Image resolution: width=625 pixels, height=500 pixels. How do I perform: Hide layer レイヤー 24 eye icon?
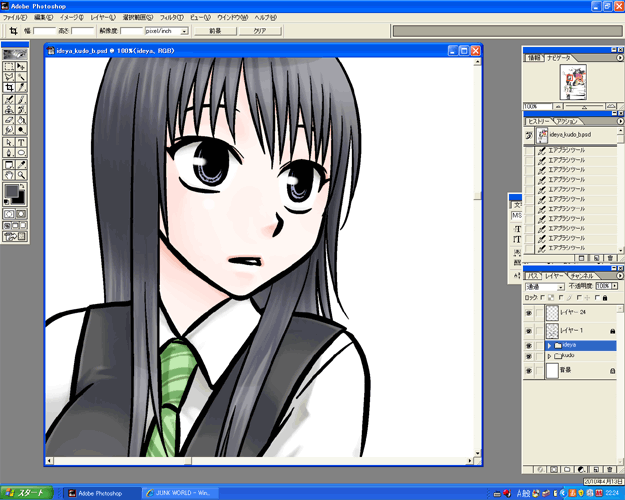(529, 313)
